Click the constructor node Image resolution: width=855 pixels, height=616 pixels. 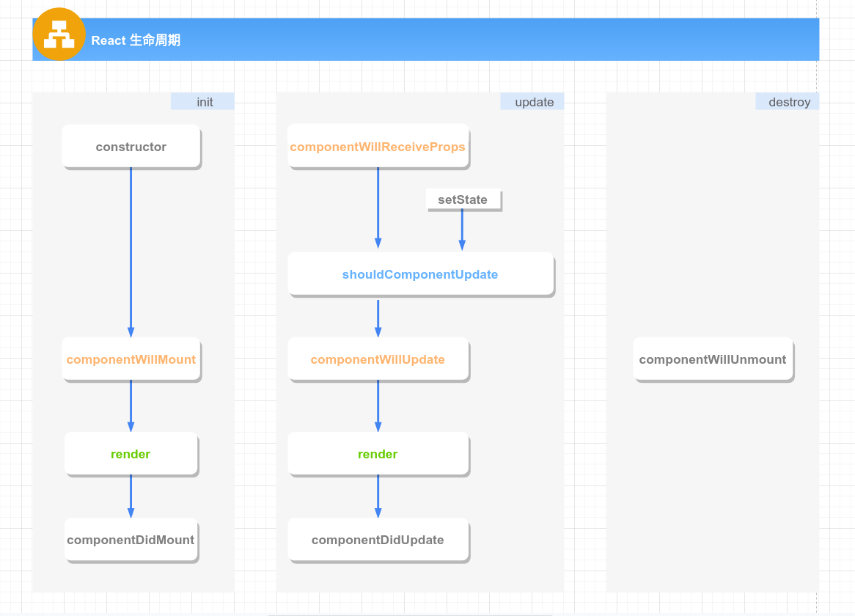click(131, 147)
